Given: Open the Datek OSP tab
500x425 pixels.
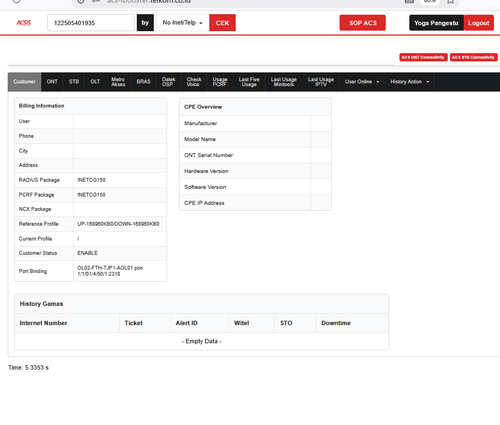Looking at the screenshot, I should [x=168, y=82].
